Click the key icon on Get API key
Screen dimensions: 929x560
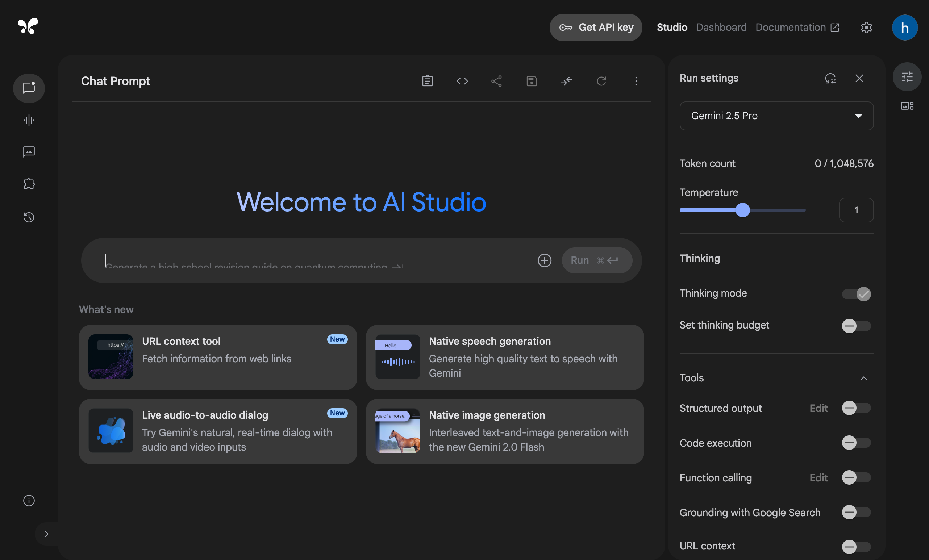566,28
